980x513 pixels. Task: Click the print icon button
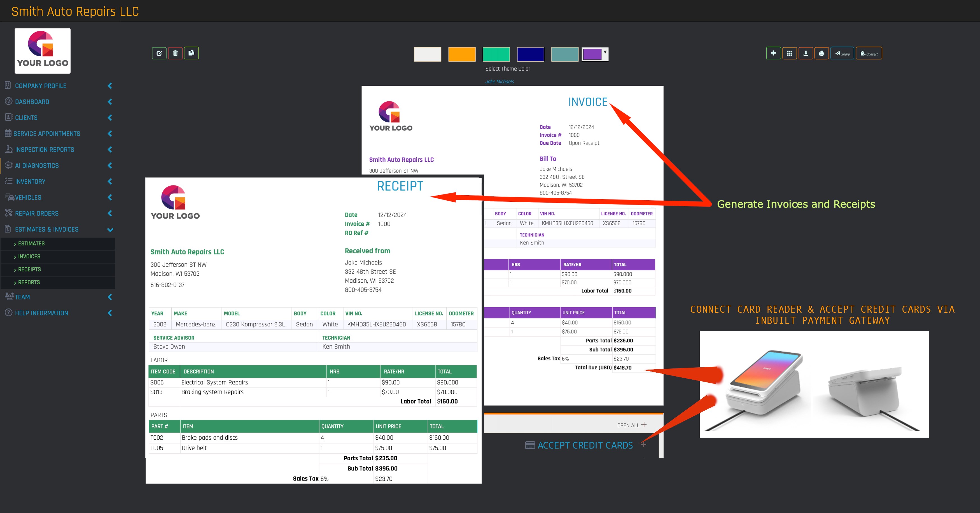(822, 53)
